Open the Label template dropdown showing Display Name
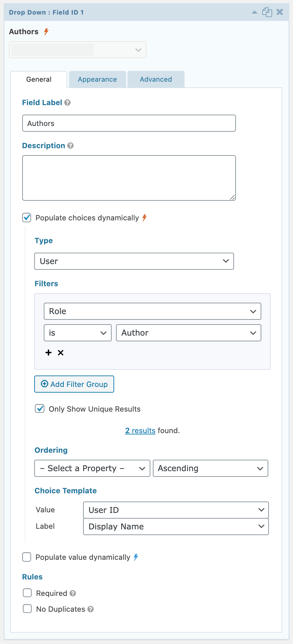The image size is (293, 644). pyautogui.click(x=176, y=527)
